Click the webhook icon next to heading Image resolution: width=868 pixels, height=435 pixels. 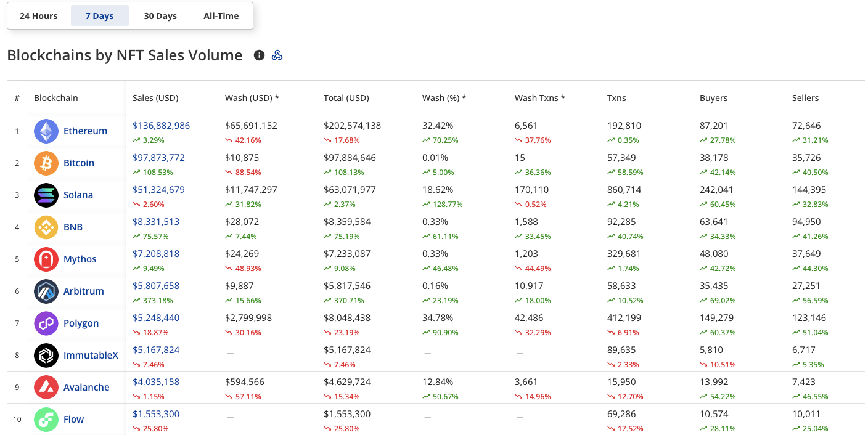[277, 55]
